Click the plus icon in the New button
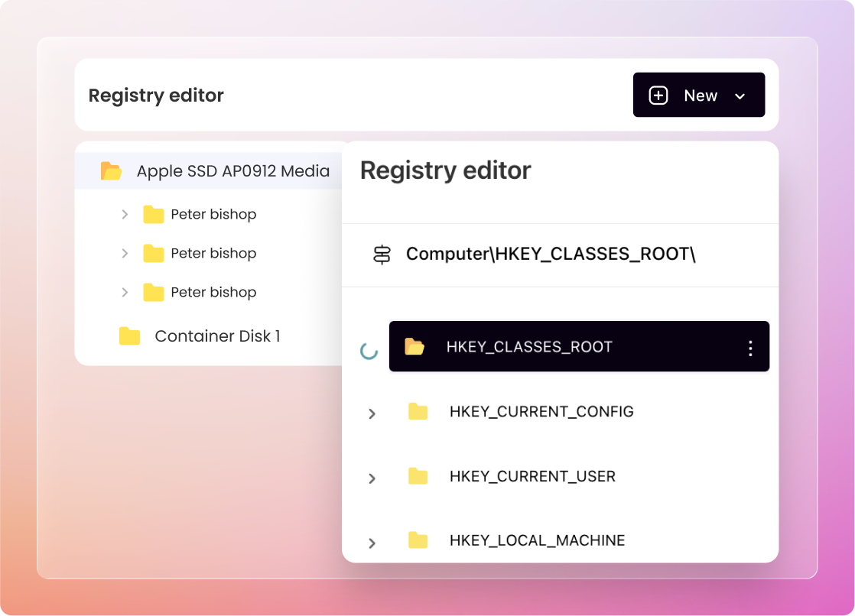The image size is (855, 616). point(658,96)
